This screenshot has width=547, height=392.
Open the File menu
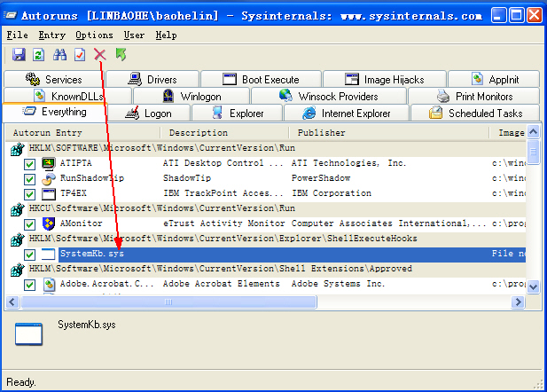tap(18, 35)
